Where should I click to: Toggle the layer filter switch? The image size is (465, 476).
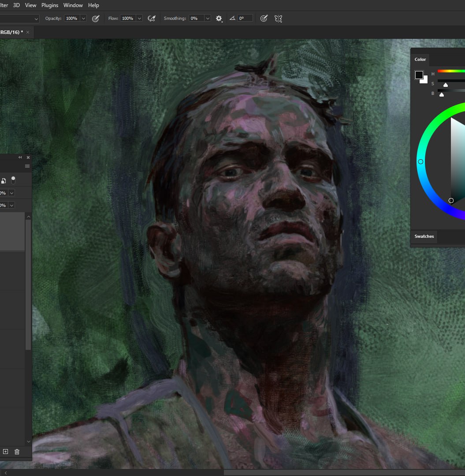pyautogui.click(x=13, y=180)
